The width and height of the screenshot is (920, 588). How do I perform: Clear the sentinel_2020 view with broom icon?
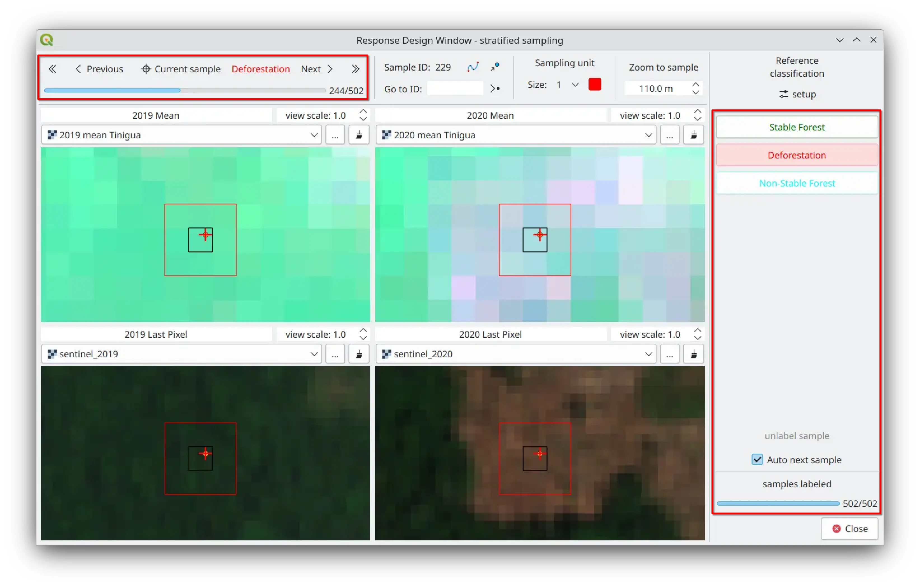693,354
